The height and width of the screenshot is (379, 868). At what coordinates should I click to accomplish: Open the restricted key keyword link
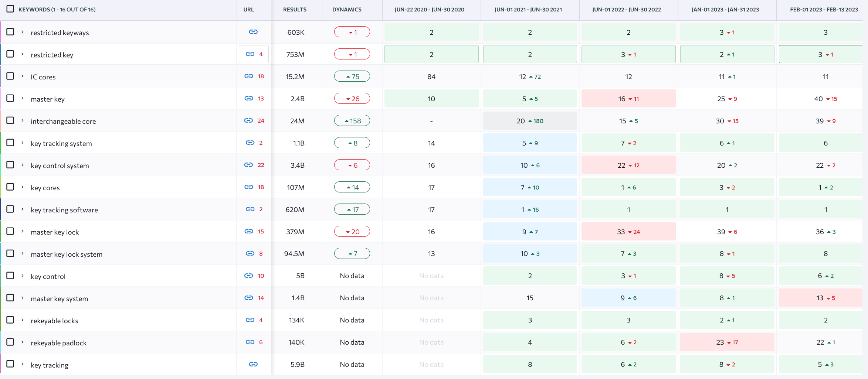coord(52,55)
